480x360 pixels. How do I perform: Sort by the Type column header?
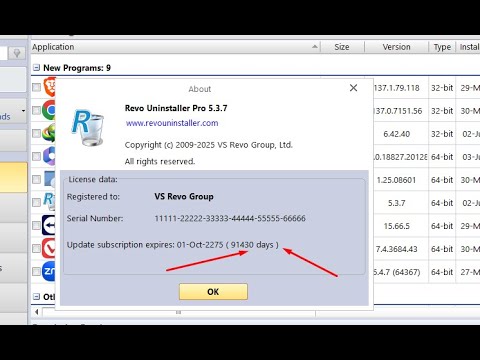click(442, 47)
